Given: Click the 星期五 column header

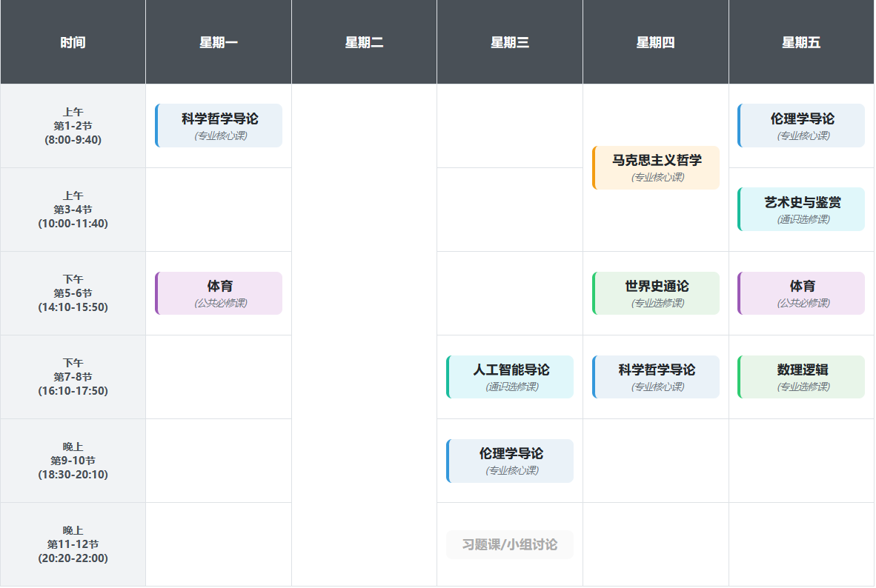Looking at the screenshot, I should (801, 42).
